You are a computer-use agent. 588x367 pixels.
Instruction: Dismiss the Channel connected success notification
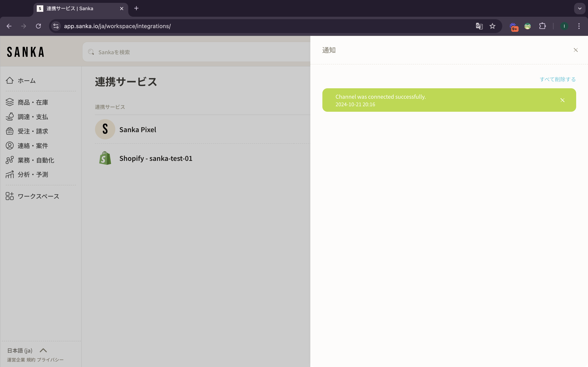[562, 100]
